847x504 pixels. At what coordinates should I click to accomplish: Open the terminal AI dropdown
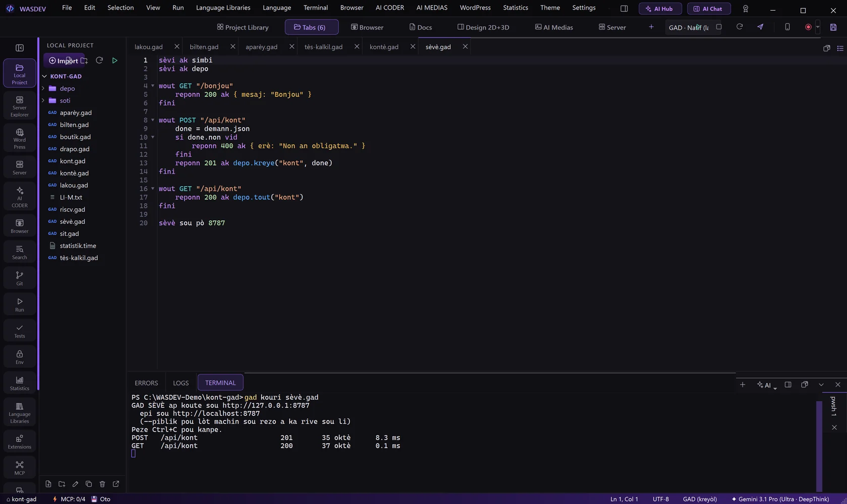tap(767, 385)
